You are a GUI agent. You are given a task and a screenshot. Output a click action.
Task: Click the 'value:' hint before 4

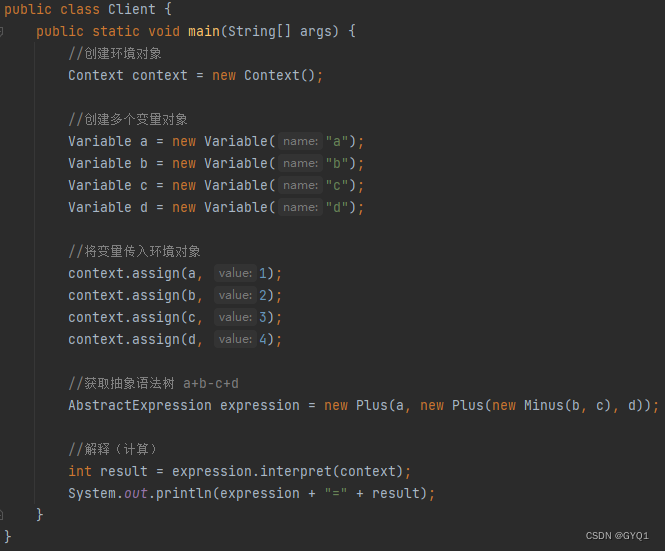[235, 339]
